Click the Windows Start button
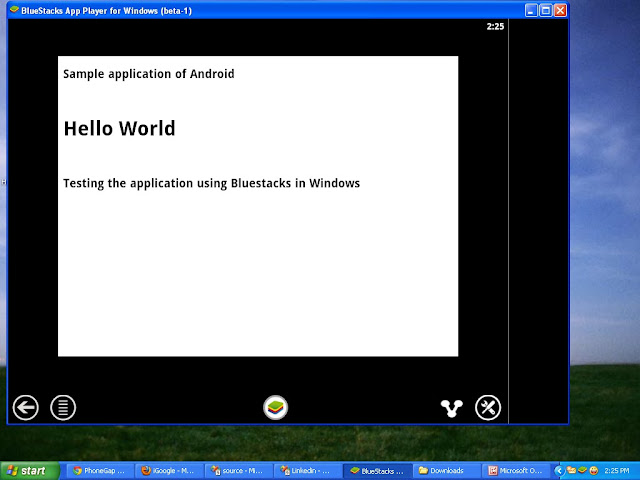The width and height of the screenshot is (640, 480). click(x=29, y=471)
